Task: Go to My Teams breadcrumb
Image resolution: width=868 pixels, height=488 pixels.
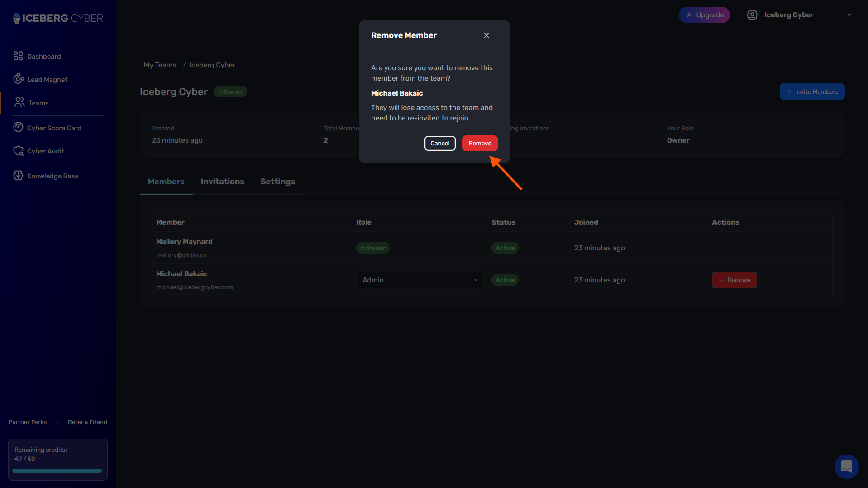Action: pos(160,65)
